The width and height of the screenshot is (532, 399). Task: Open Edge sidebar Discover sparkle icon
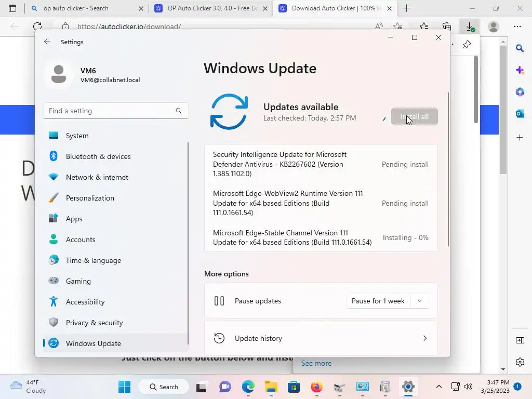point(520,70)
